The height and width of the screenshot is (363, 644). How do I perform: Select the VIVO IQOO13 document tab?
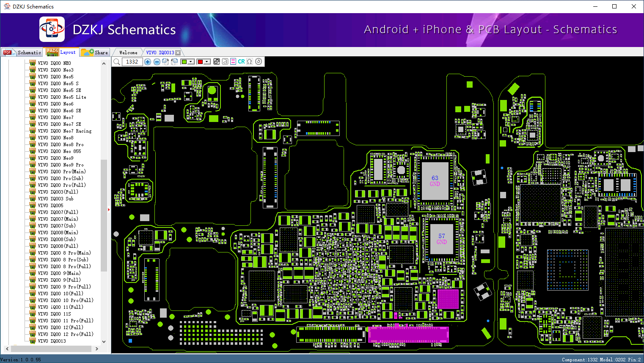(x=160, y=53)
